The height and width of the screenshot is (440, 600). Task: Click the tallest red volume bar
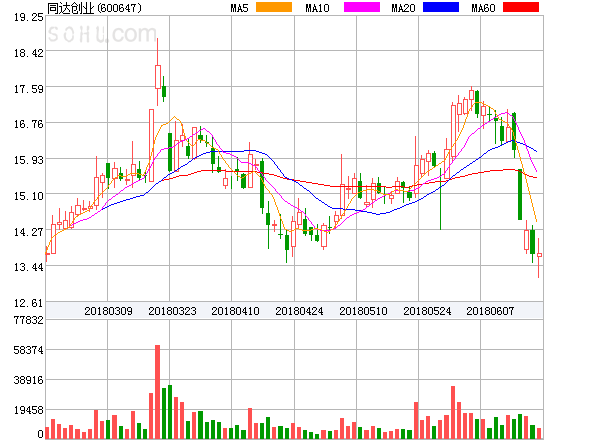coord(157,392)
